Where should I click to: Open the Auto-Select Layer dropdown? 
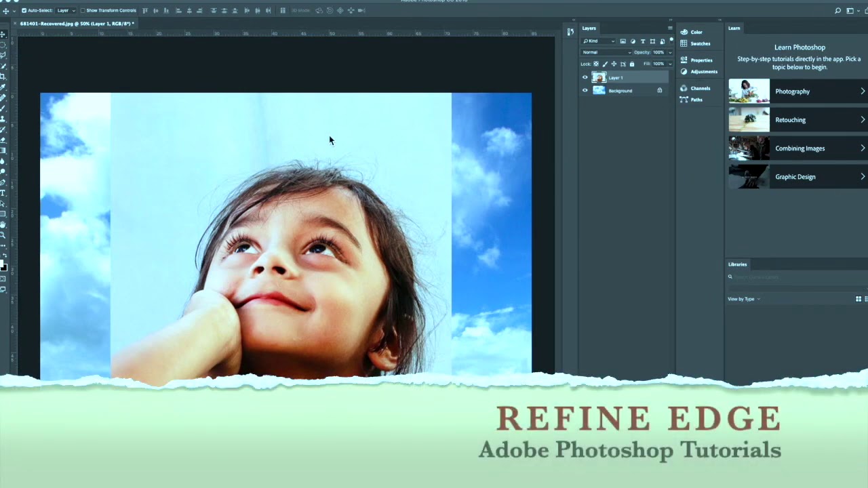pos(66,10)
